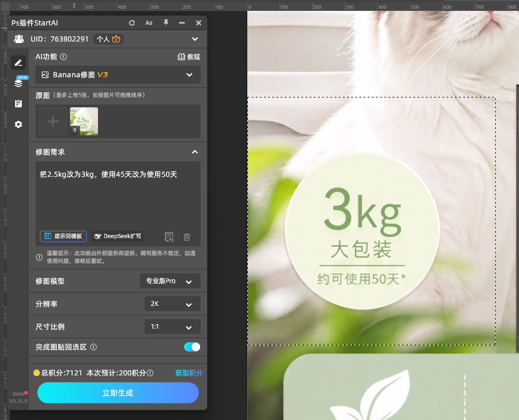Click the 修图模型 label
Image resolution: width=519 pixels, height=420 pixels.
tap(50, 282)
